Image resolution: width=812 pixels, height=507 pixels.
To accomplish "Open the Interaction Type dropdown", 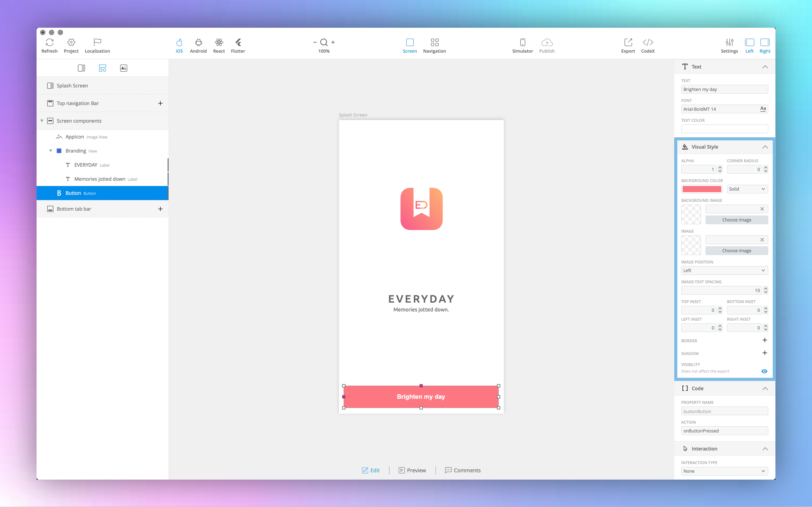I will [724, 471].
